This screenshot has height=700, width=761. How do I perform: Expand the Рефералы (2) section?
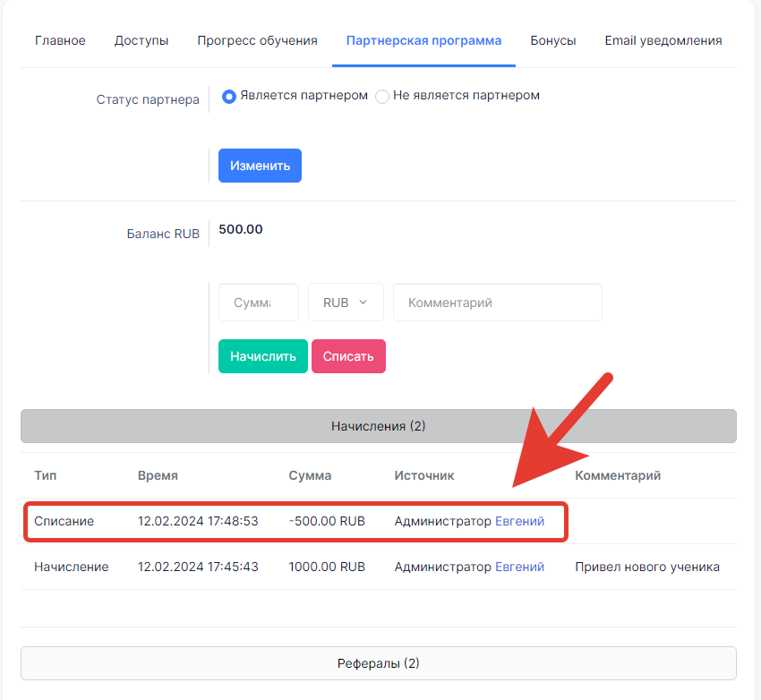[379, 663]
